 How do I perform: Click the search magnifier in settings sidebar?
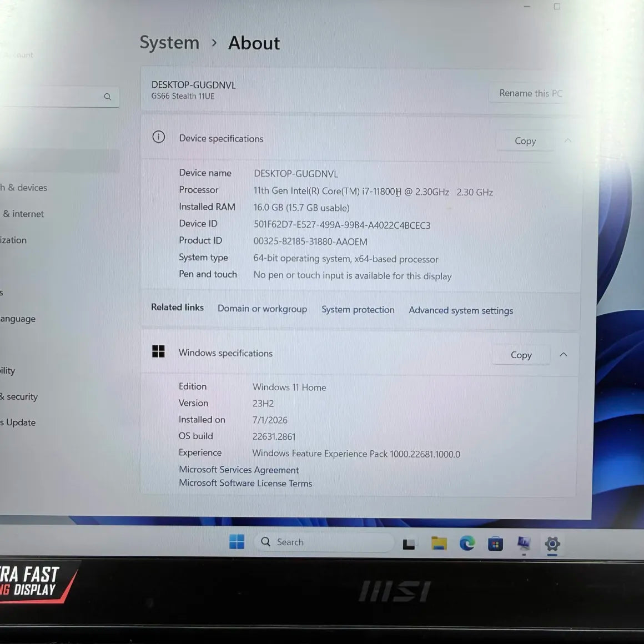tap(108, 97)
